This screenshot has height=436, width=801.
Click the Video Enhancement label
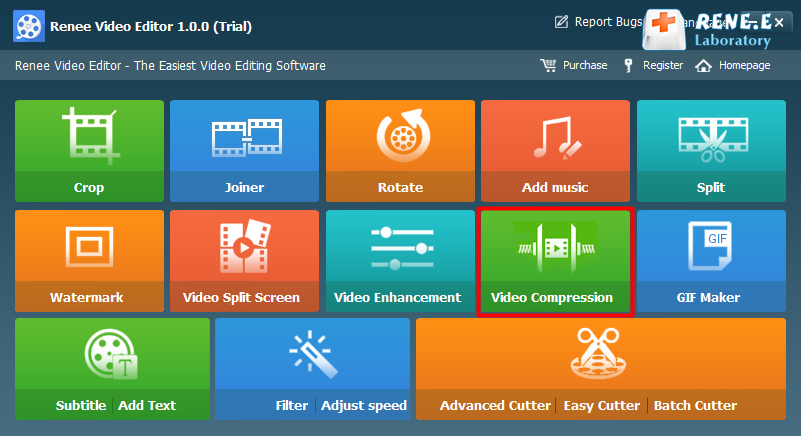[x=397, y=297]
